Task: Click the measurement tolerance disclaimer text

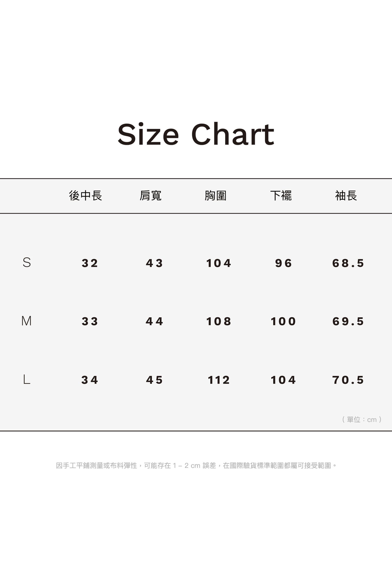Action: 196,466
